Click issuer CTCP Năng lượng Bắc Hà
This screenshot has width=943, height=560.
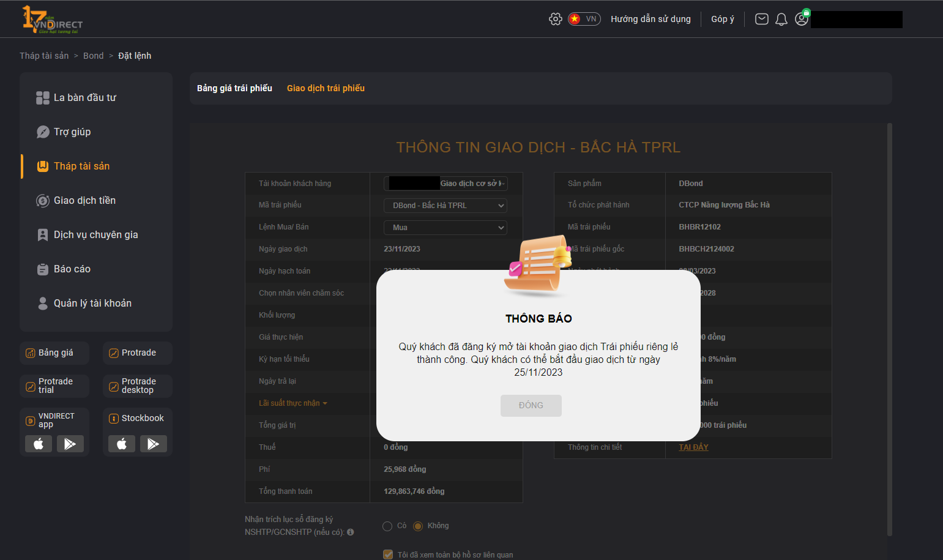coord(724,205)
